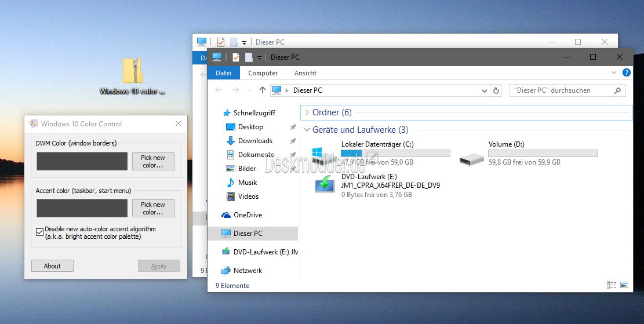Switch to details view in status bar
The width and height of the screenshot is (644, 324).
coord(611,285)
